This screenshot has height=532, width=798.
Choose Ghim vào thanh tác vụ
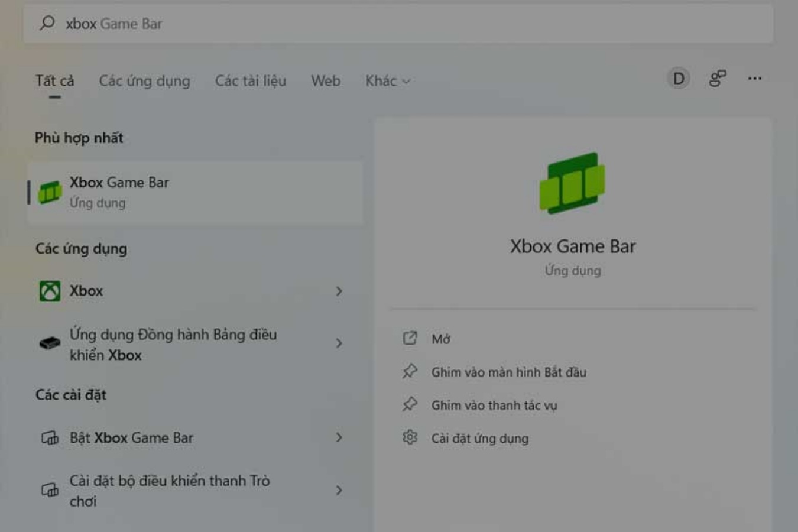(494, 406)
